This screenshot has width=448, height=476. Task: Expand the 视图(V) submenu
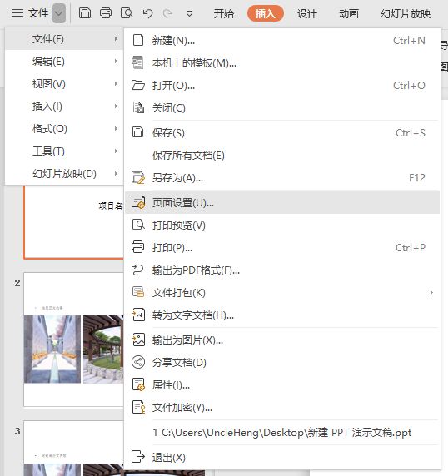tap(64, 84)
